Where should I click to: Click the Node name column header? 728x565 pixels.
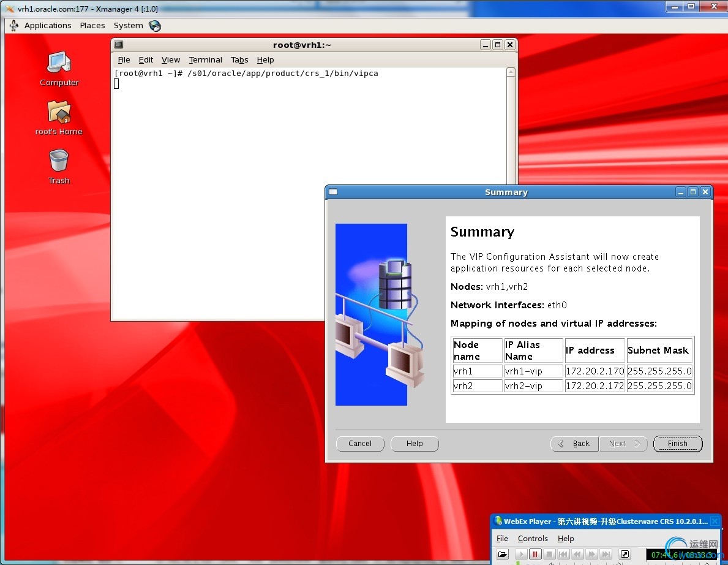point(477,351)
